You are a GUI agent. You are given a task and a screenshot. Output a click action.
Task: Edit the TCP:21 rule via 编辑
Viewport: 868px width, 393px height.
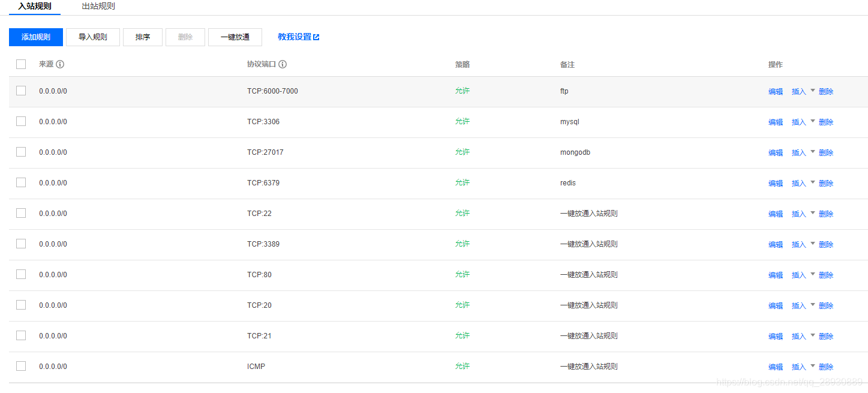pos(776,337)
